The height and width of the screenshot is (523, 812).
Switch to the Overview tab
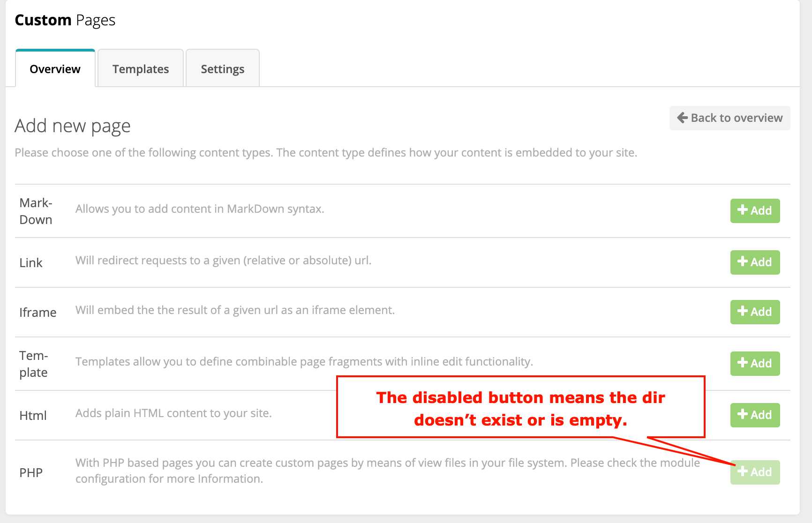tap(55, 68)
